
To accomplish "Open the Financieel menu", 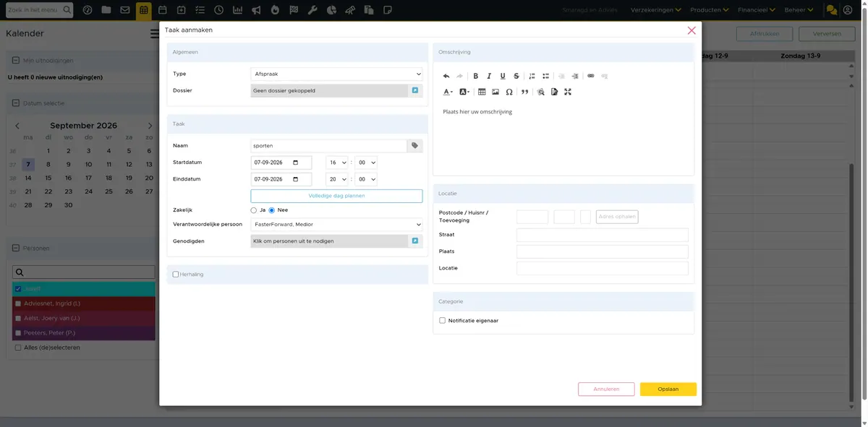I will [x=757, y=10].
